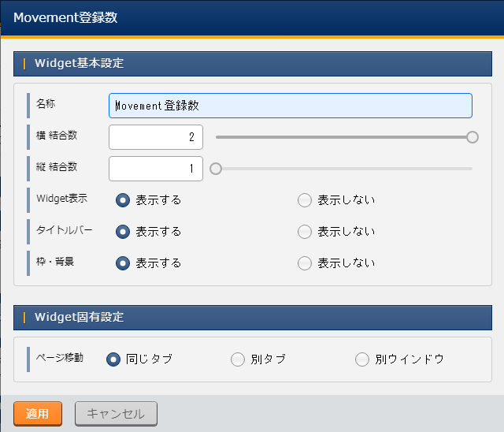Click the Movement登録数 dialog title bar
The height and width of the screenshot is (432, 504).
point(252,19)
